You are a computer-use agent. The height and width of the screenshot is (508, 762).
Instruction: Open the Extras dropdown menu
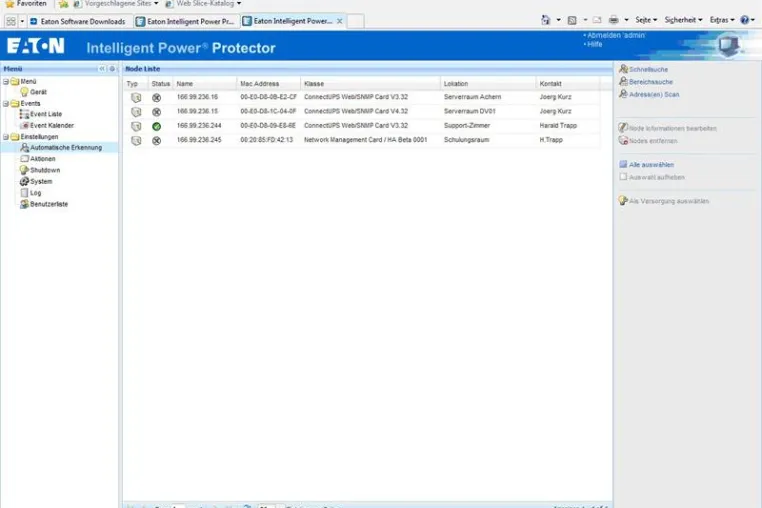tap(722, 20)
